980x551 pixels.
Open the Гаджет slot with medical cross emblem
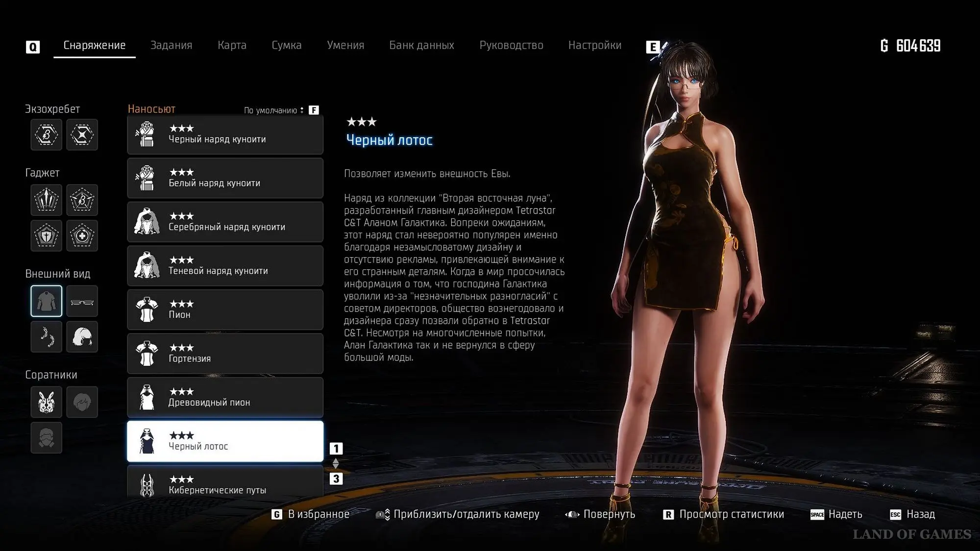point(82,236)
